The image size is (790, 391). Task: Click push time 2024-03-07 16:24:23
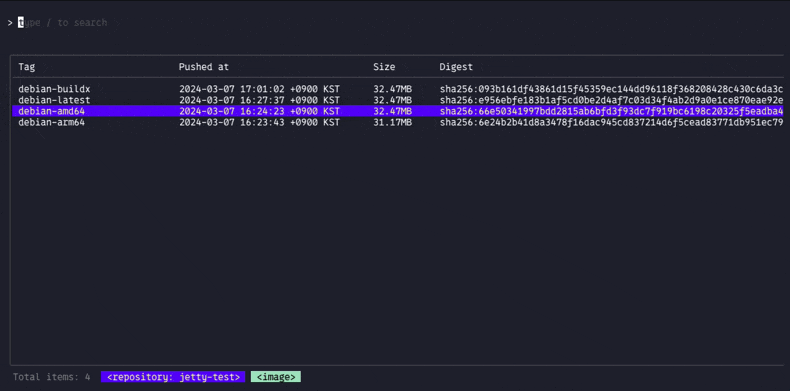pyautogui.click(x=259, y=111)
